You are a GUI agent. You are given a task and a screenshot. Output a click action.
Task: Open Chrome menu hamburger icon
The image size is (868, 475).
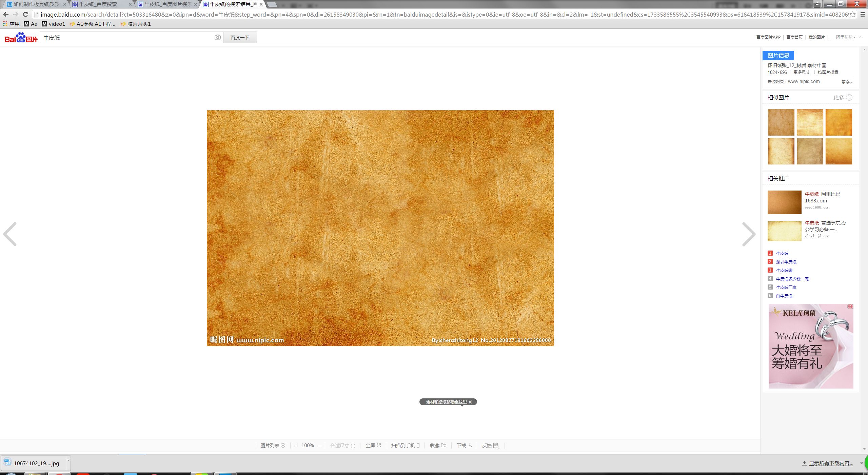(863, 15)
